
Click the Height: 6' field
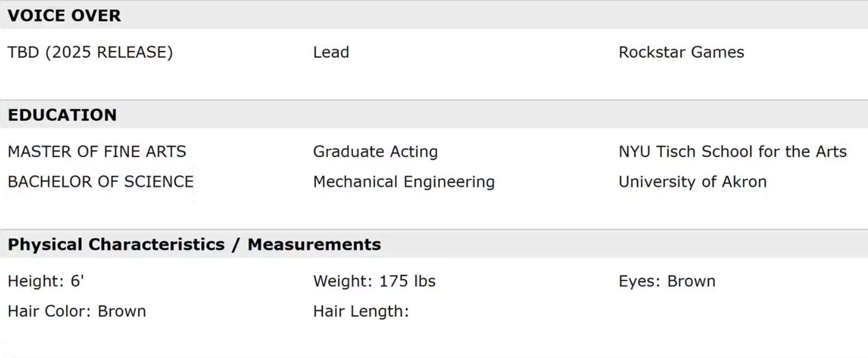46,281
